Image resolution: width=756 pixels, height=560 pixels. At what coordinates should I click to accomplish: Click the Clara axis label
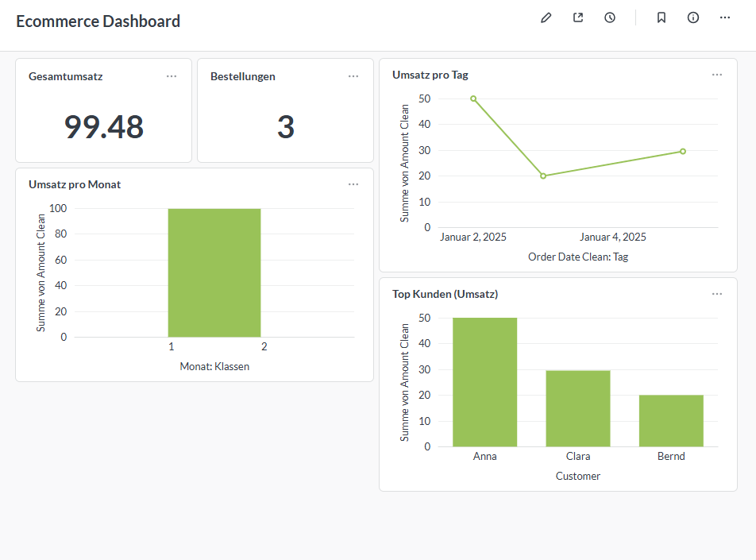click(x=577, y=456)
